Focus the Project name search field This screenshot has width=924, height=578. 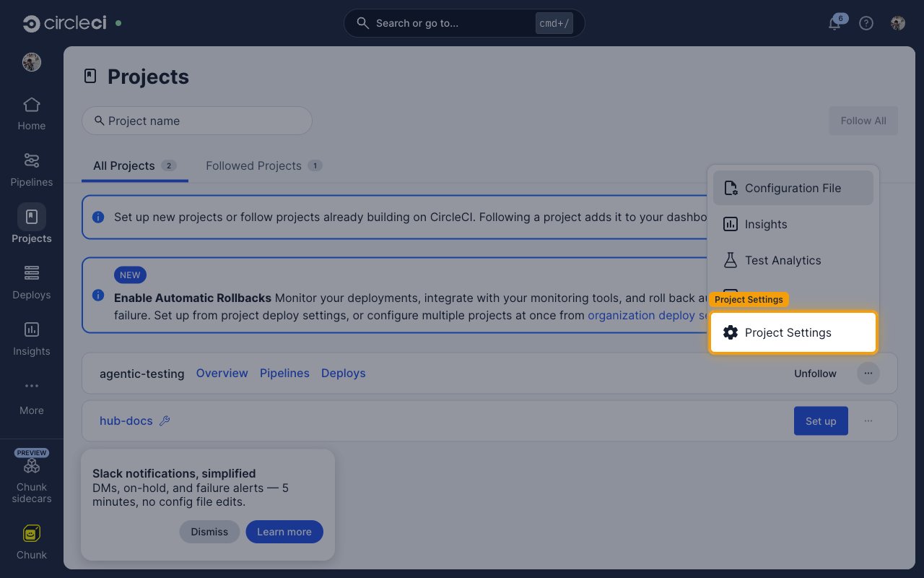point(197,121)
